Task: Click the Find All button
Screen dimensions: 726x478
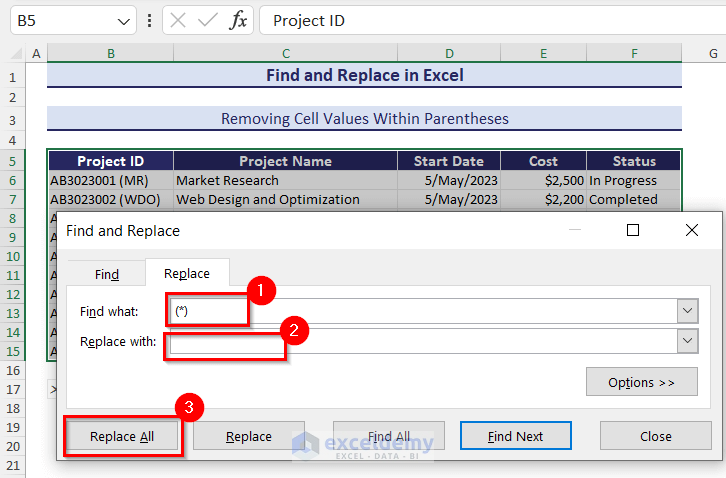Action: click(389, 436)
